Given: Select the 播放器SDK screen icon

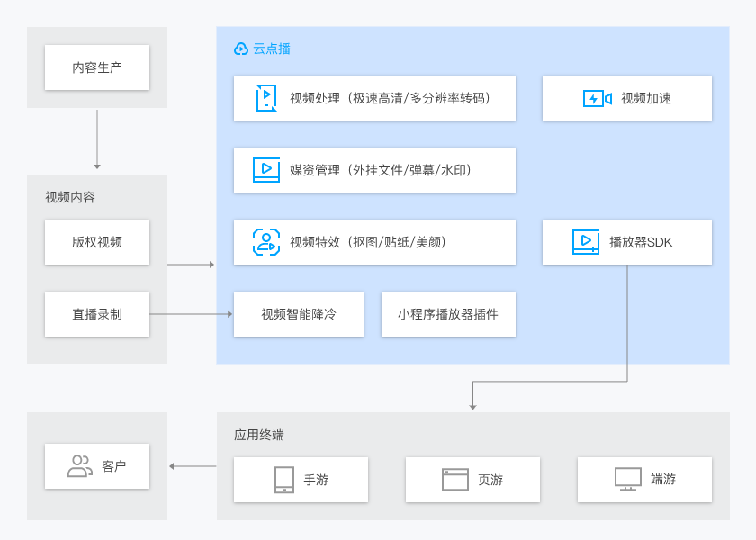Looking at the screenshot, I should coord(584,241).
